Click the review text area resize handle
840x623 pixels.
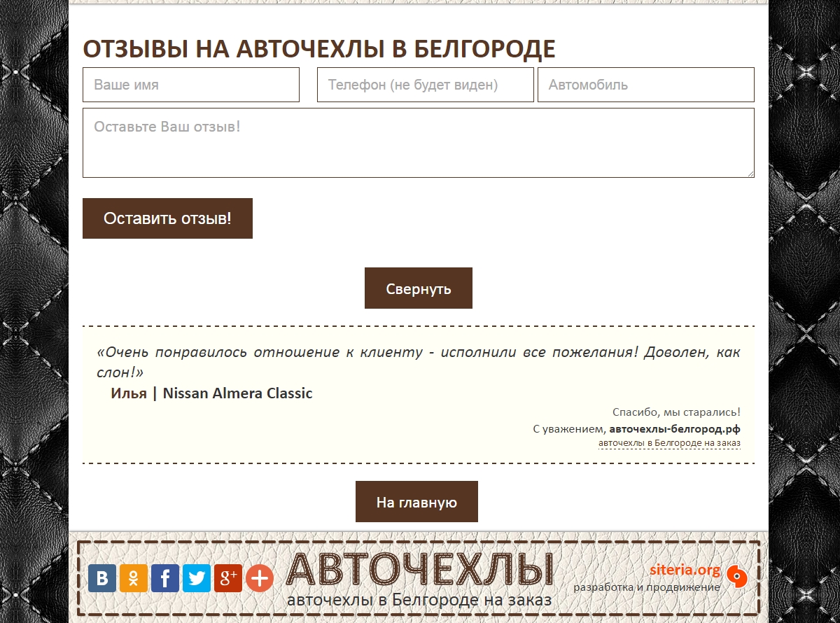(x=750, y=173)
